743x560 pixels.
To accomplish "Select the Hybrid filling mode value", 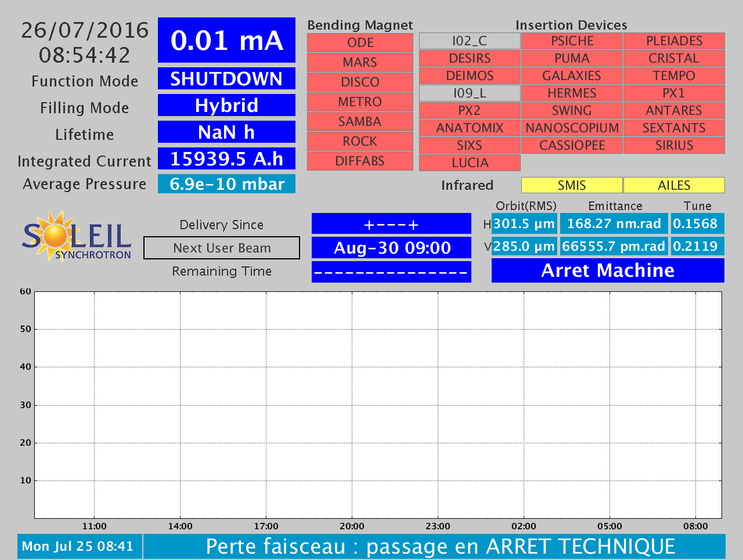I will coord(226,105).
